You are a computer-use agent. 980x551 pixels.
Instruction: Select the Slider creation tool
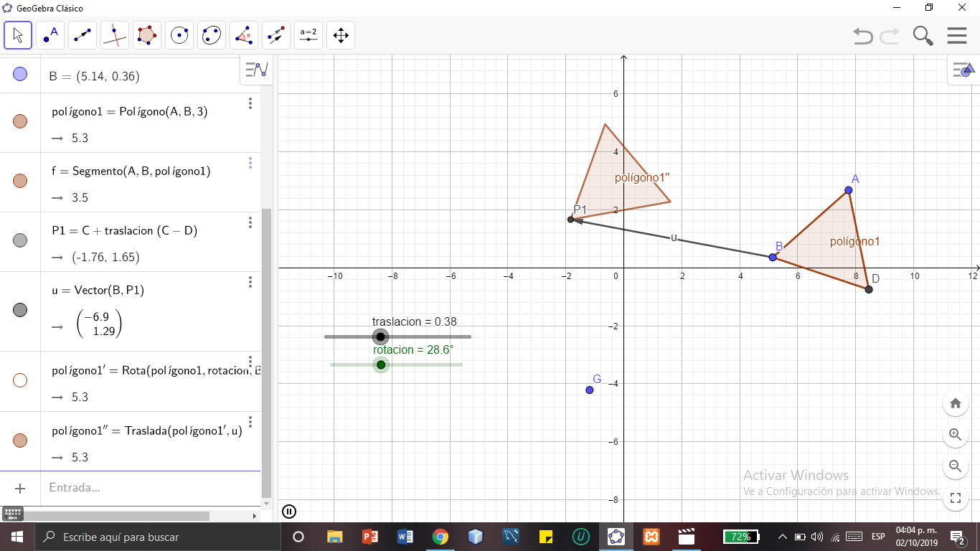pos(308,34)
